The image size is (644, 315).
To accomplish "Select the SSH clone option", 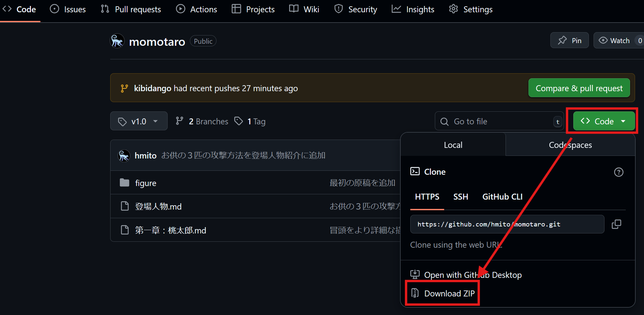I will pos(461,197).
